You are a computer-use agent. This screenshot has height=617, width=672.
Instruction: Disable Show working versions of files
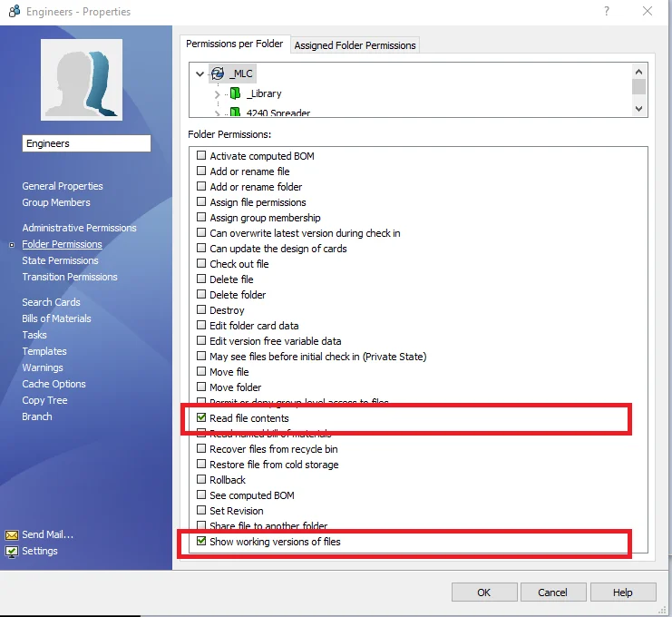(x=202, y=542)
